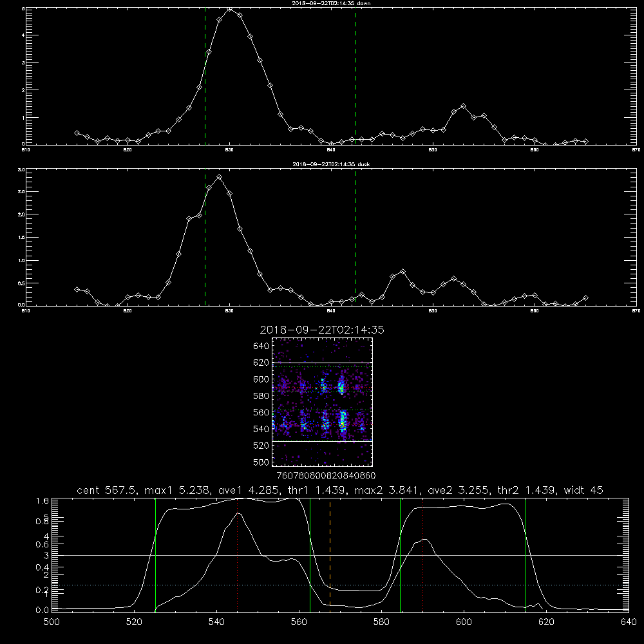Click the dusk secondary peak marker near 847
The image size is (644, 644).
(x=402, y=272)
